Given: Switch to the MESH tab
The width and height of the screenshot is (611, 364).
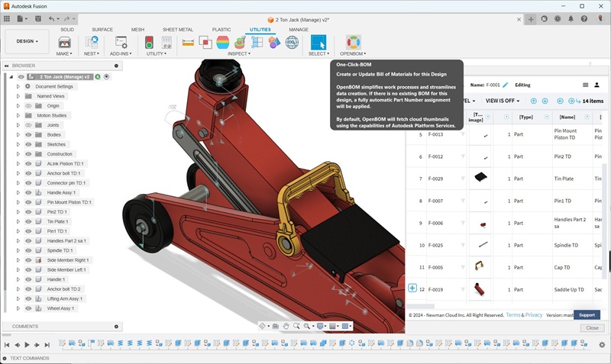Looking at the screenshot, I should [137, 30].
